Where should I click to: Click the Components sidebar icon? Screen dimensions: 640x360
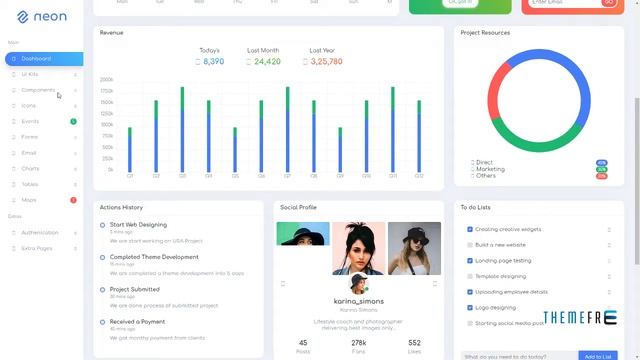(x=13, y=90)
